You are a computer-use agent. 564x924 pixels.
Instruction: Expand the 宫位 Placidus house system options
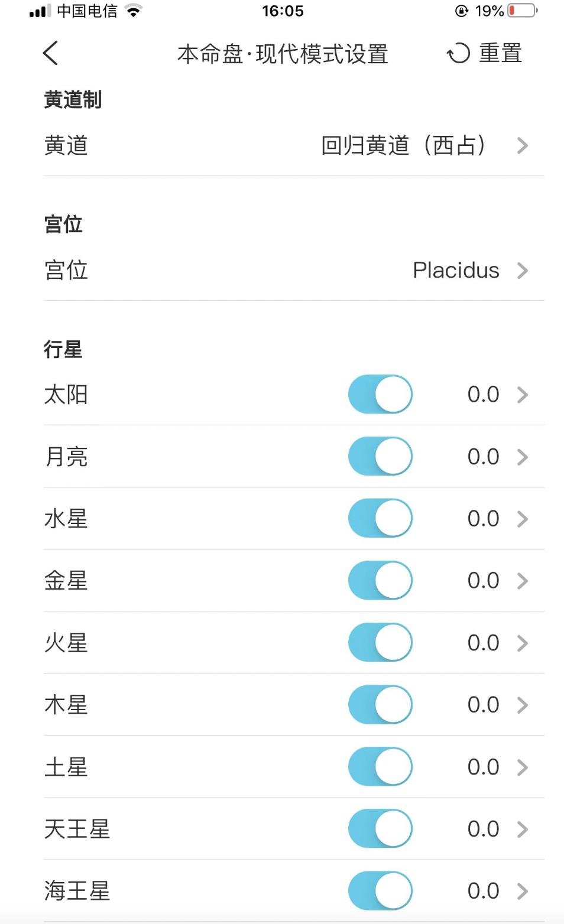tap(523, 271)
